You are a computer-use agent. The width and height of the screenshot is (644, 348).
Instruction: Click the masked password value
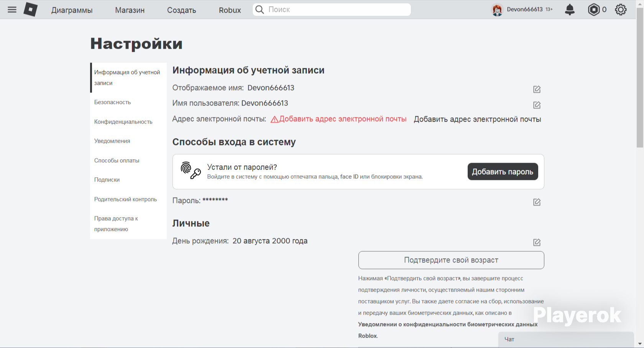215,200
